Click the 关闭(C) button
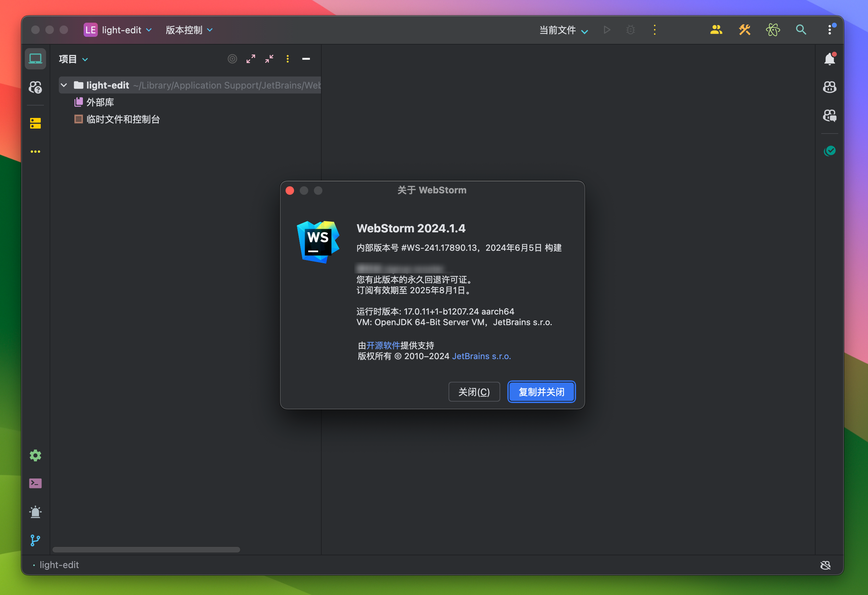868x595 pixels. pyautogui.click(x=474, y=392)
